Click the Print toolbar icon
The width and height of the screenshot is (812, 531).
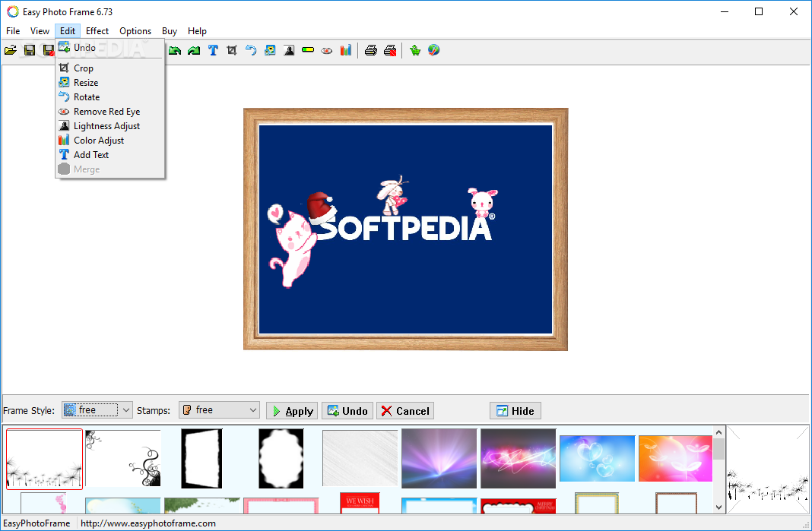[x=371, y=50]
